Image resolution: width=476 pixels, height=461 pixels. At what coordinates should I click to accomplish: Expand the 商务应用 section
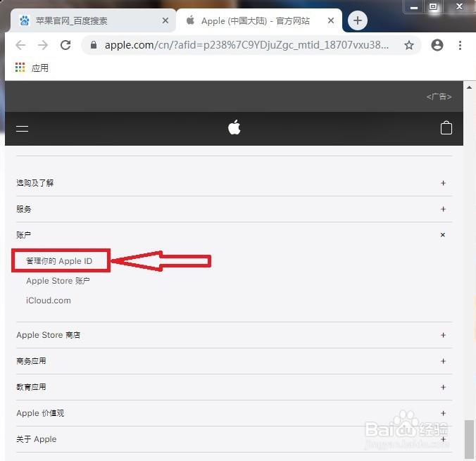coord(234,361)
